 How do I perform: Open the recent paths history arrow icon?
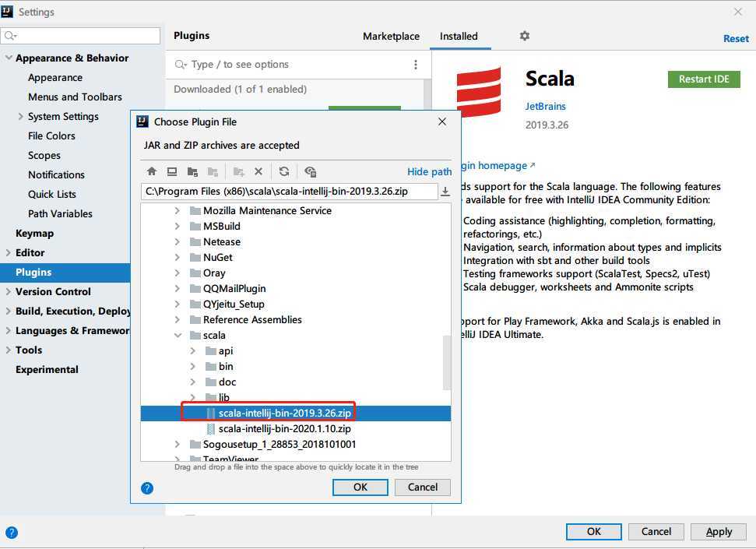point(445,192)
